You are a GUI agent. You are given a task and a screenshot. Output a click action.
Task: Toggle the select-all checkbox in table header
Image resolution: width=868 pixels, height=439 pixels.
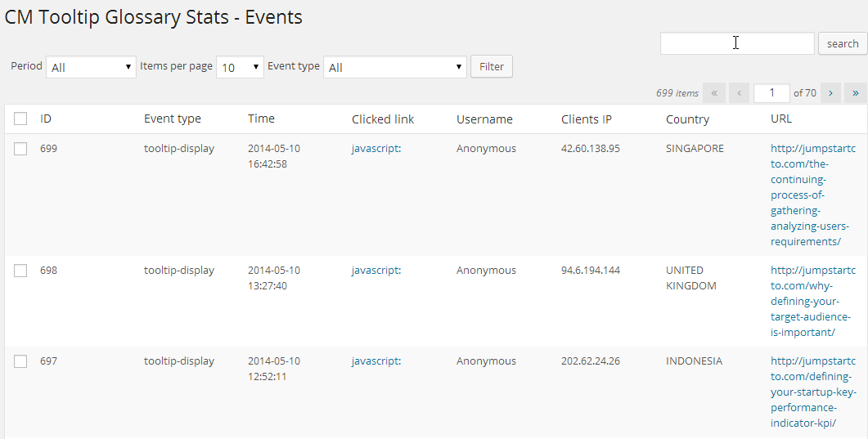tap(20, 119)
